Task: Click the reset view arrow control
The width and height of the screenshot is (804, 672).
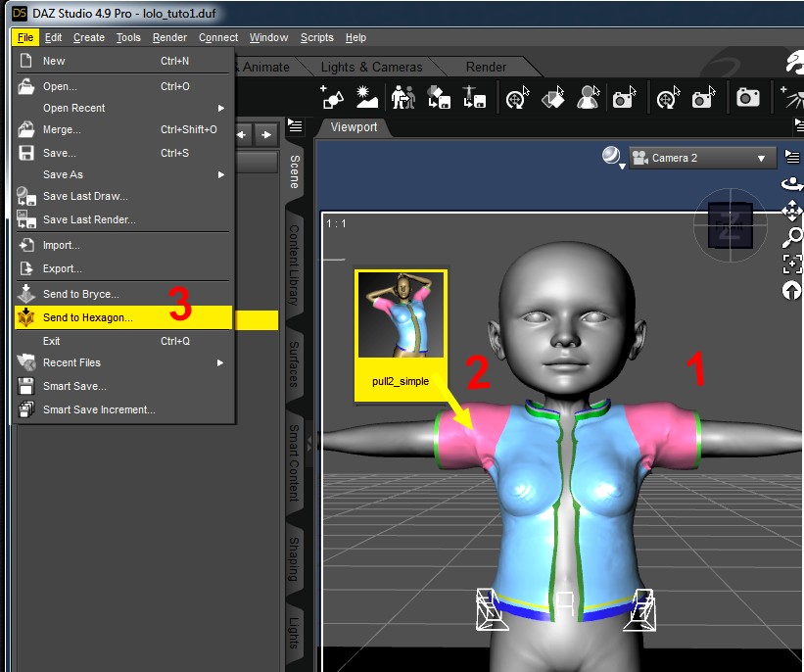Action: (x=792, y=291)
